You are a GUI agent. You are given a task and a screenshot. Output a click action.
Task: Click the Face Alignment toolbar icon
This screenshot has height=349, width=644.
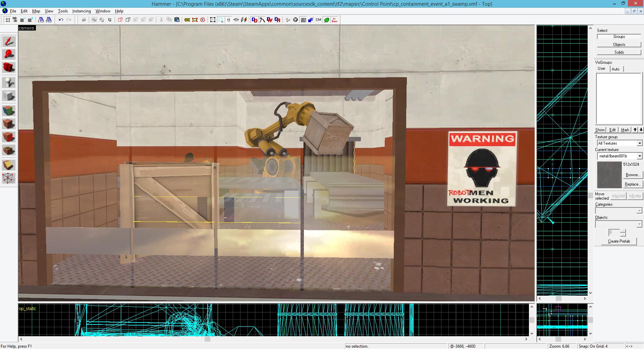tap(244, 20)
